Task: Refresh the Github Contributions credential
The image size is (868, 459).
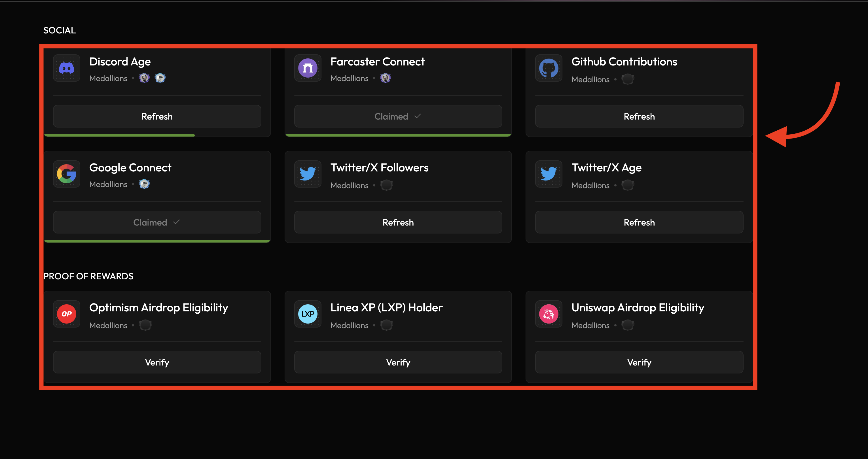Action: click(x=639, y=116)
